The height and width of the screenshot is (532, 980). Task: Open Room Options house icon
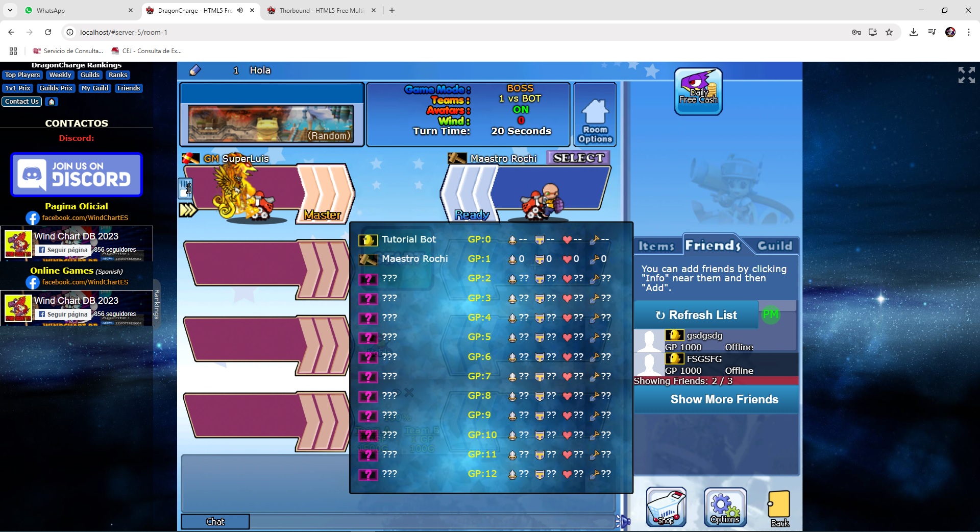pos(595,114)
